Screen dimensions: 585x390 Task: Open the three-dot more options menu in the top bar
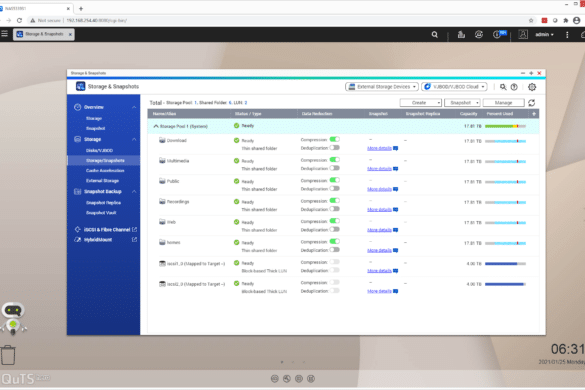click(x=567, y=35)
